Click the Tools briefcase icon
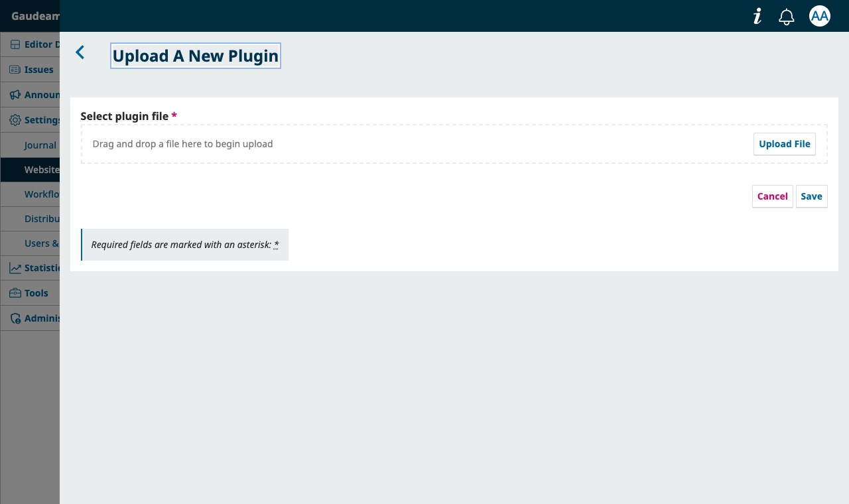This screenshot has height=504, width=849. pyautogui.click(x=15, y=293)
